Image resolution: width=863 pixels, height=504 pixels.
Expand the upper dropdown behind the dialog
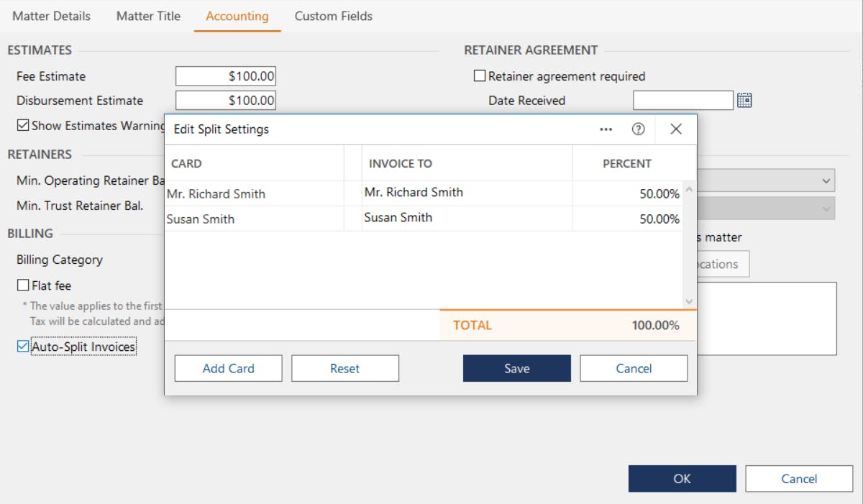coord(826,180)
